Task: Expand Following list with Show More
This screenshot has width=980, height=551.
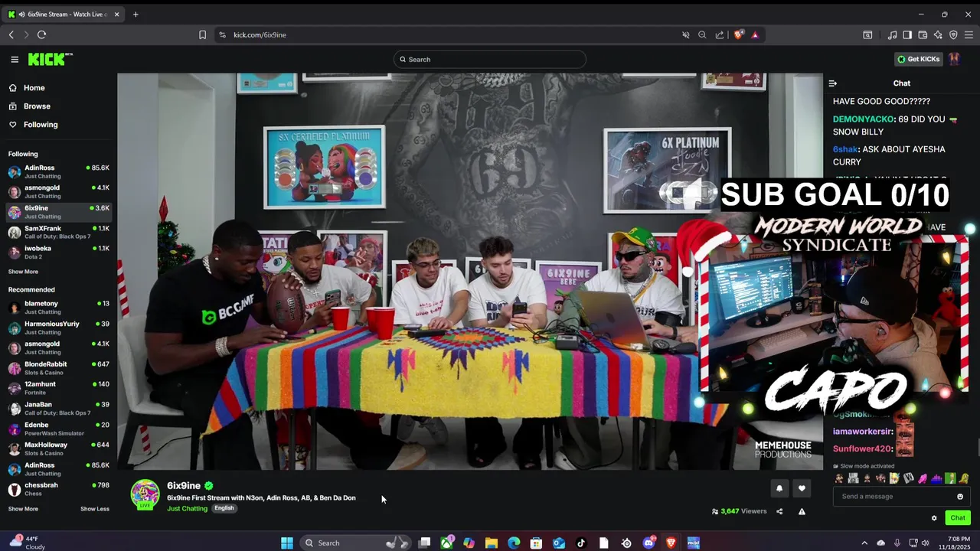Action: click(x=23, y=272)
